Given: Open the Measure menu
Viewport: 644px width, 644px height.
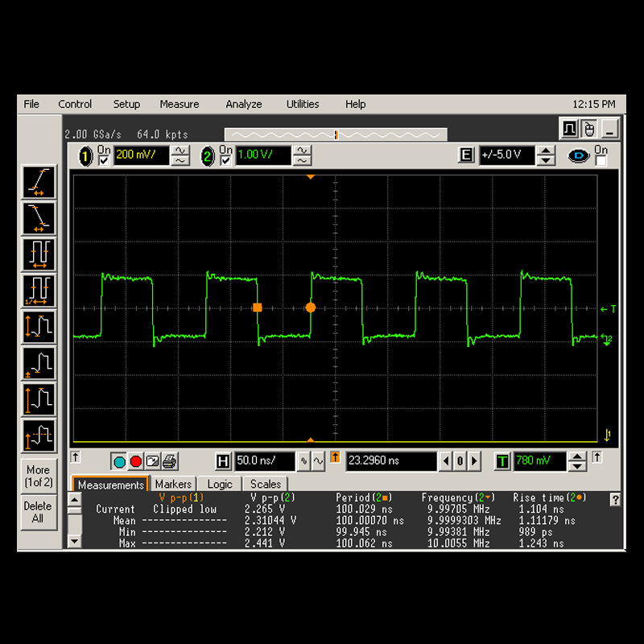Looking at the screenshot, I should pyautogui.click(x=179, y=105).
